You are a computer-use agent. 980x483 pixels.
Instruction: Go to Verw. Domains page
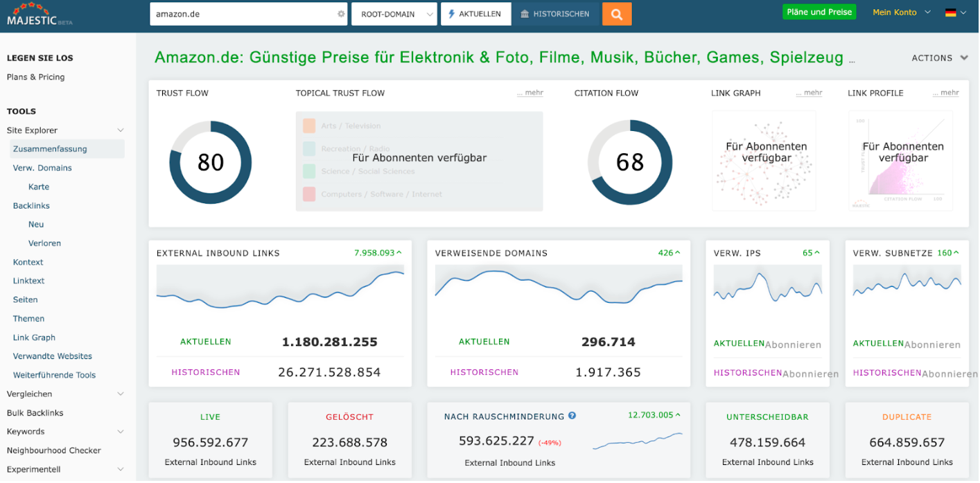[42, 168]
